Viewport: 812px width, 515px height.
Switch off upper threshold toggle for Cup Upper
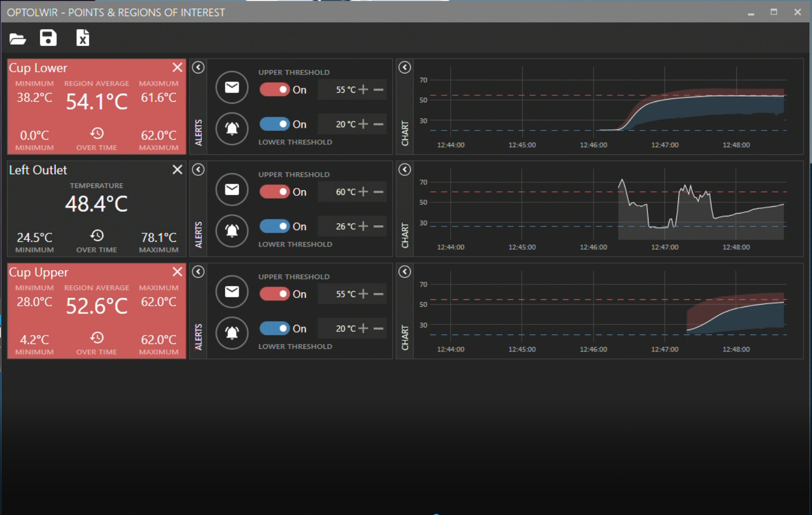(274, 294)
